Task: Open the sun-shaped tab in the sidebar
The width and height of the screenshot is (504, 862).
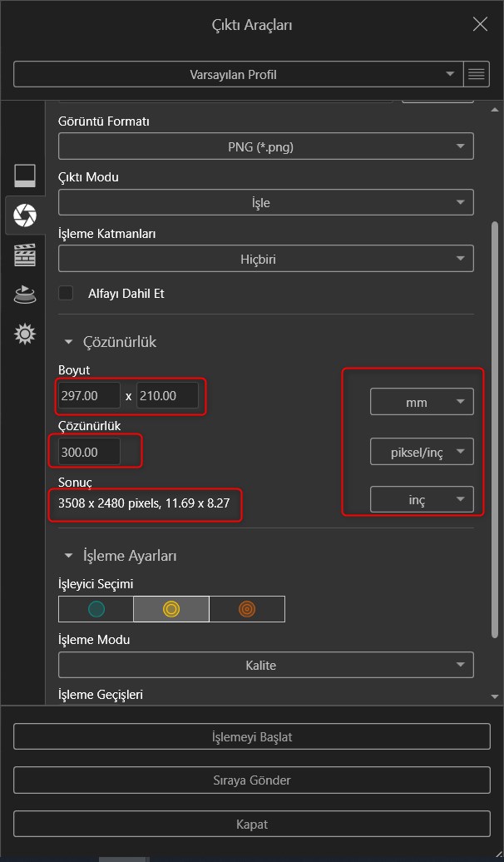Action: (x=25, y=334)
